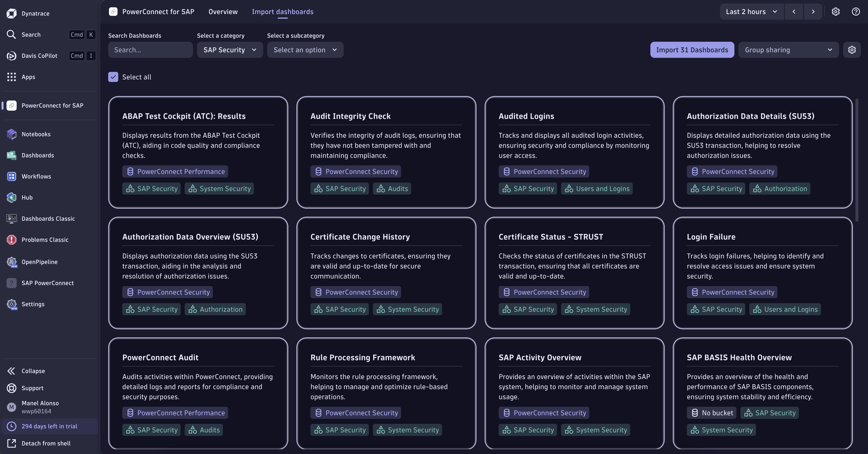
Task: Click the Apps grid icon
Action: [x=12, y=77]
